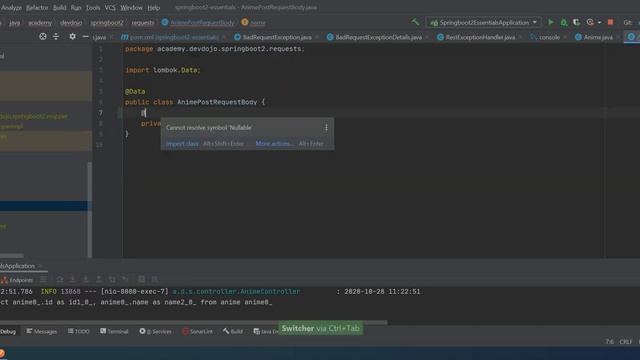
Task: Open the Refactor menu
Action: (x=37, y=8)
